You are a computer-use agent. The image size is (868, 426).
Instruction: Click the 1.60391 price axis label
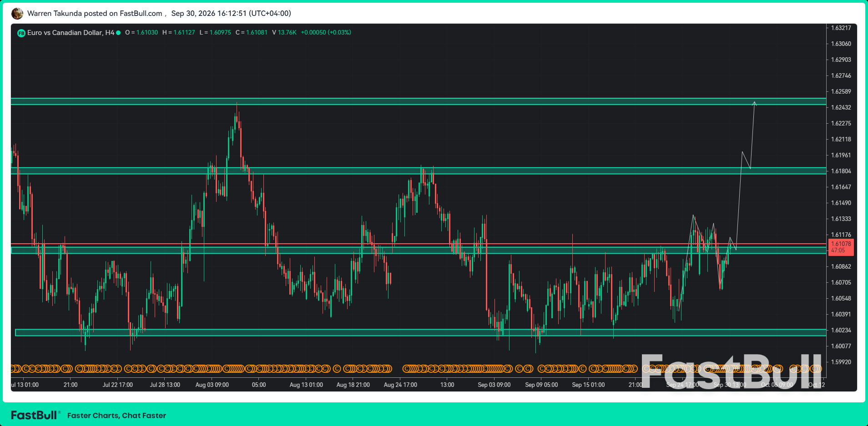tap(841, 314)
